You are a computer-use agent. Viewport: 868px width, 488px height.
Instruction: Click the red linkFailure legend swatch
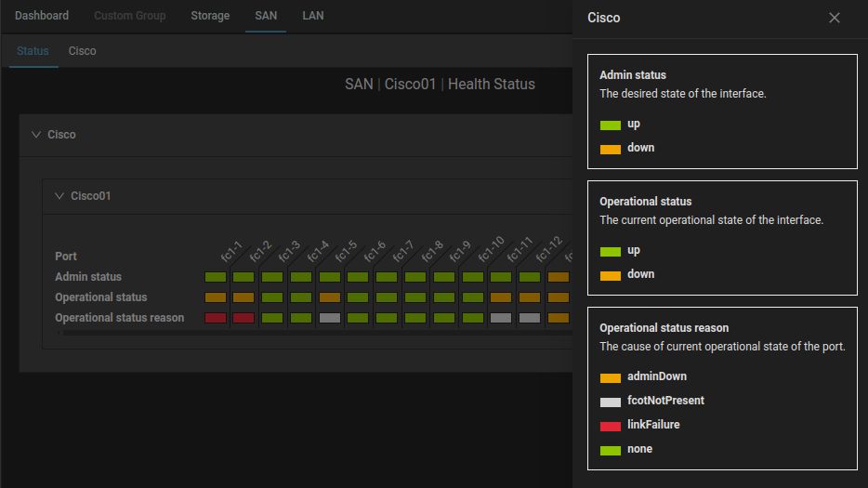610,426
